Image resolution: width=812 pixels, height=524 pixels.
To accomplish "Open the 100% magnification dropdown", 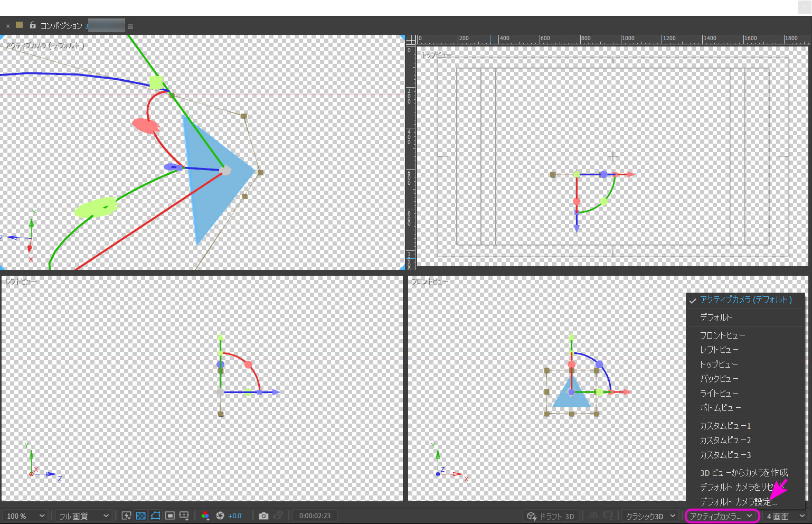I will 25,516.
